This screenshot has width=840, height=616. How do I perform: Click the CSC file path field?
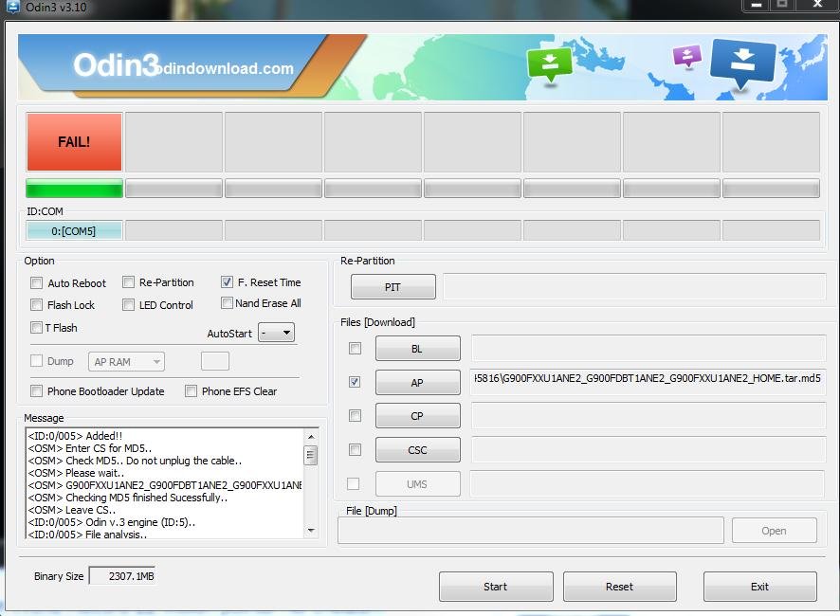click(648, 450)
